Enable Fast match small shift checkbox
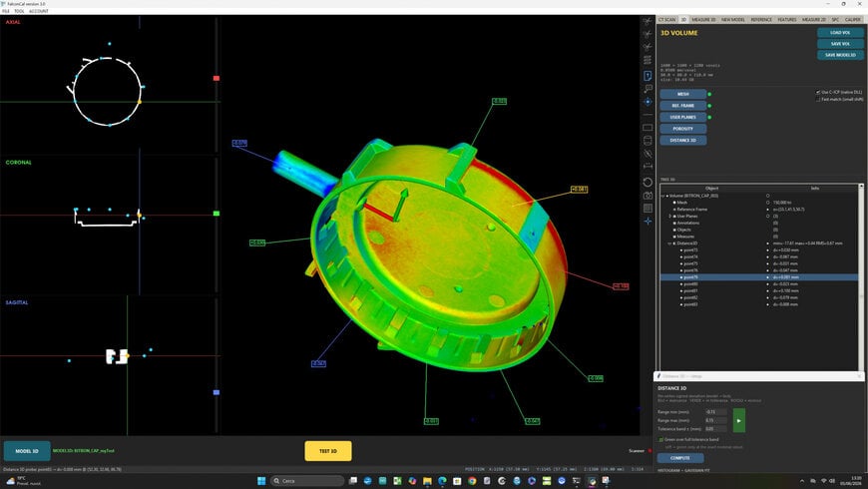The height and width of the screenshot is (489, 868). pyautogui.click(x=818, y=99)
